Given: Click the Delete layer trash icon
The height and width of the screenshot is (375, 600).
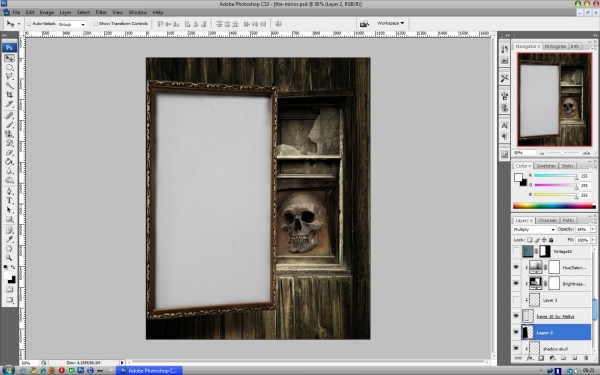Looking at the screenshot, I should 586,358.
